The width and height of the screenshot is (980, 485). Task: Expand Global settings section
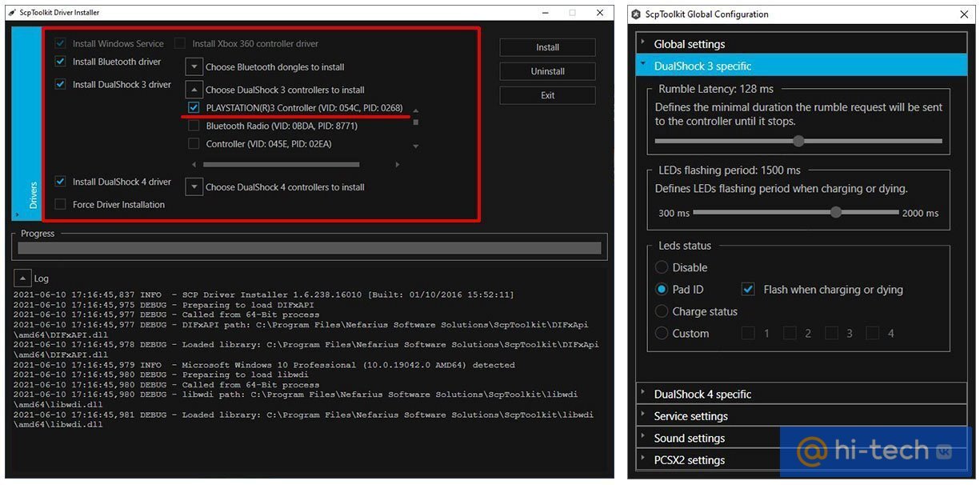point(802,43)
